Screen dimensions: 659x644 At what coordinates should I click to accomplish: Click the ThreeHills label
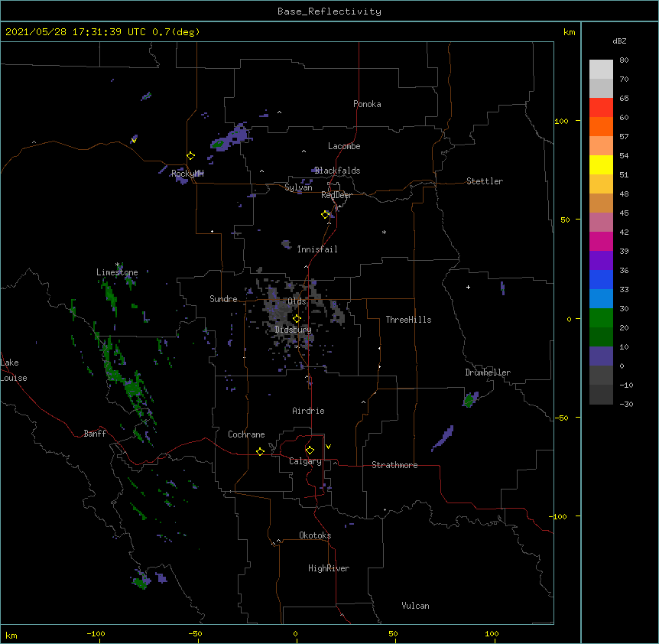(408, 320)
